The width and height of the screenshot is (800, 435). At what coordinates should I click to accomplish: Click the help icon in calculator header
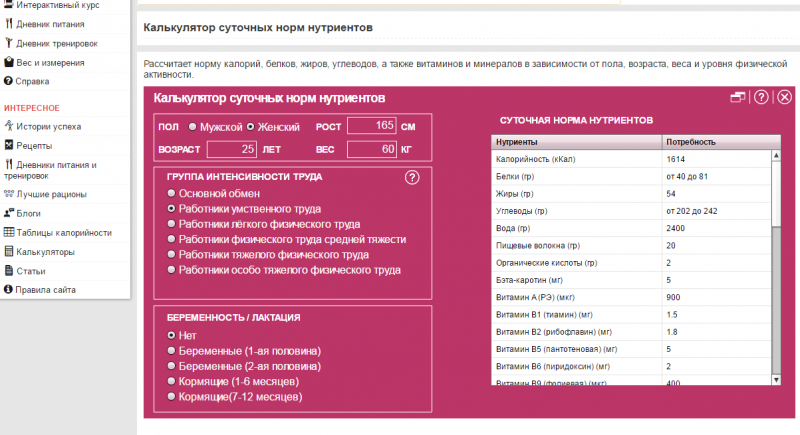761,98
